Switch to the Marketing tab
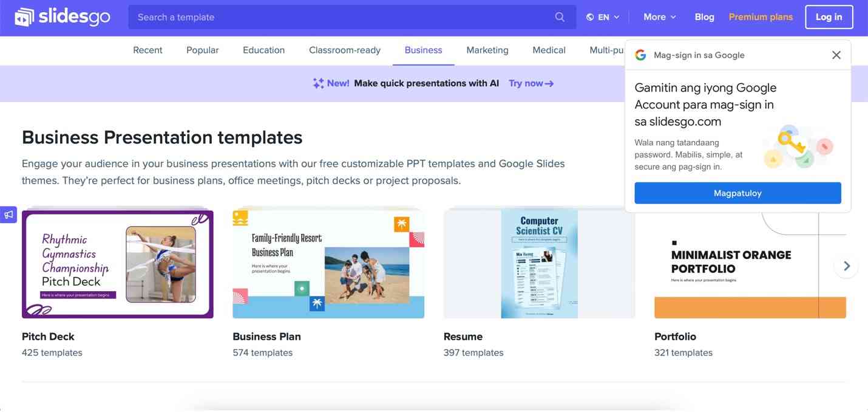The height and width of the screenshot is (412, 868). click(x=487, y=50)
